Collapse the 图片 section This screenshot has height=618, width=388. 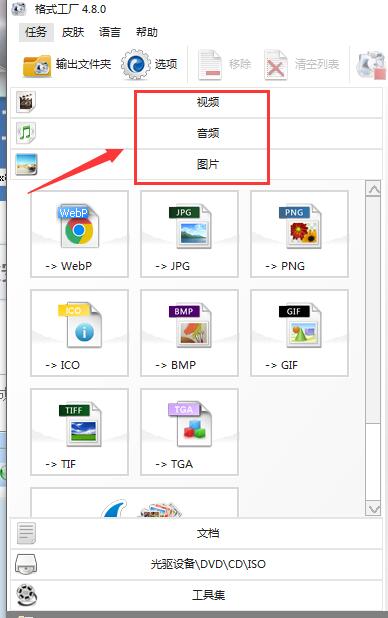click(x=196, y=164)
